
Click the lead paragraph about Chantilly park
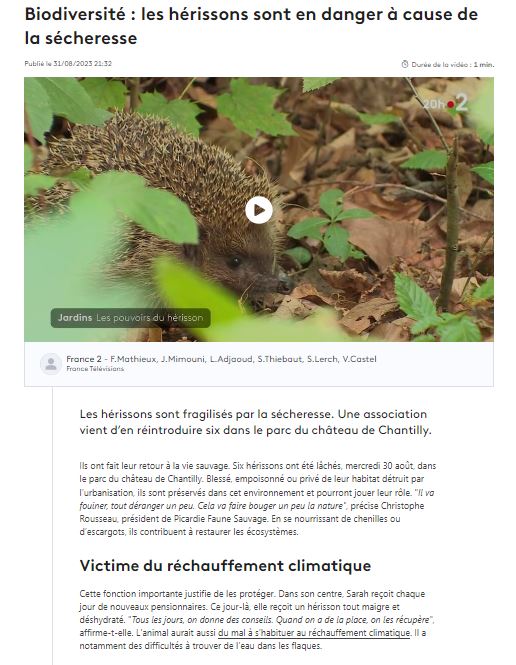point(256,422)
